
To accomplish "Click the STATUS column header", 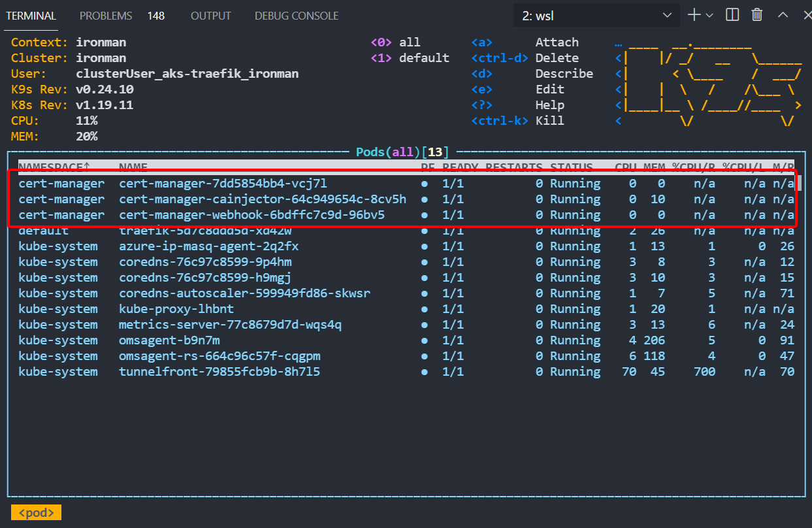I will 572,167.
